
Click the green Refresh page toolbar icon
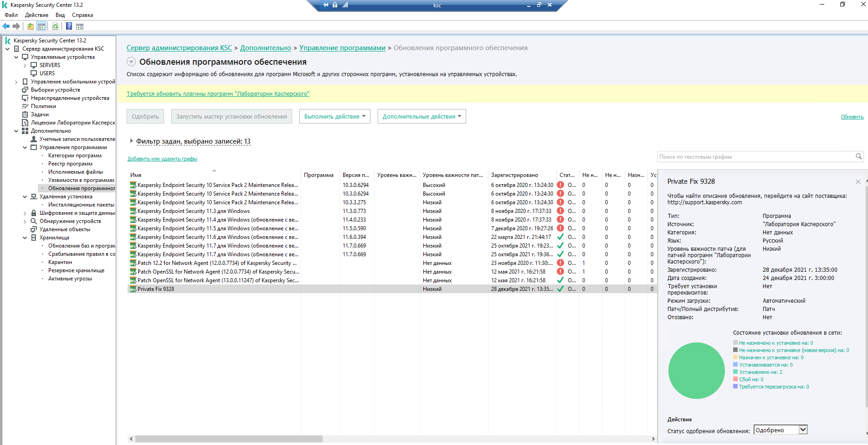pyautogui.click(x=55, y=26)
